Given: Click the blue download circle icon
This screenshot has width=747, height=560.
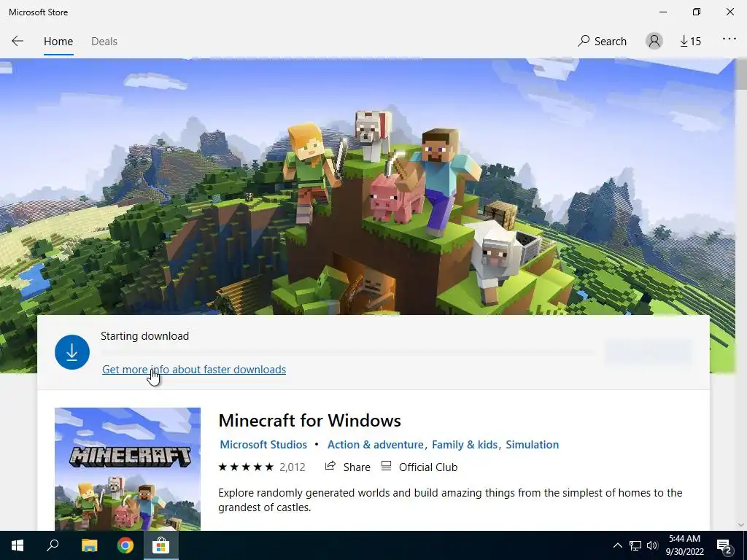Looking at the screenshot, I should point(72,352).
